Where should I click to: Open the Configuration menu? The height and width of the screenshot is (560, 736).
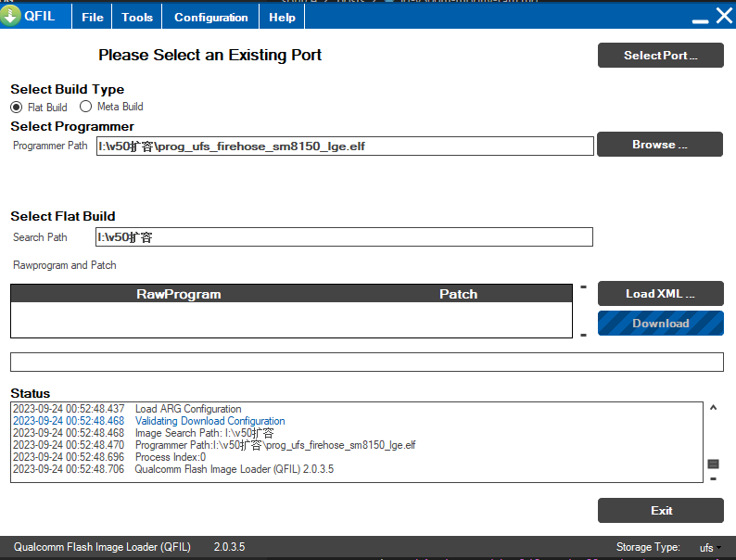[x=210, y=17]
